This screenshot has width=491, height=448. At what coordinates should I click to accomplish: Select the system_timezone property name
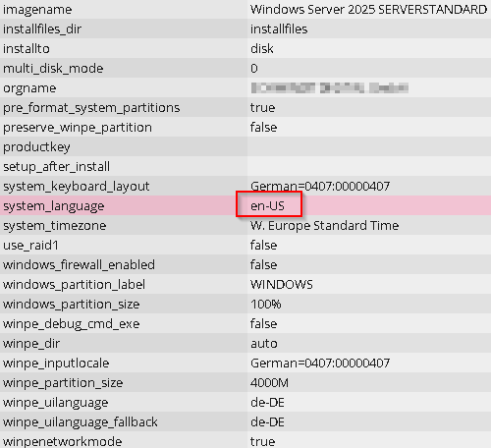point(55,226)
